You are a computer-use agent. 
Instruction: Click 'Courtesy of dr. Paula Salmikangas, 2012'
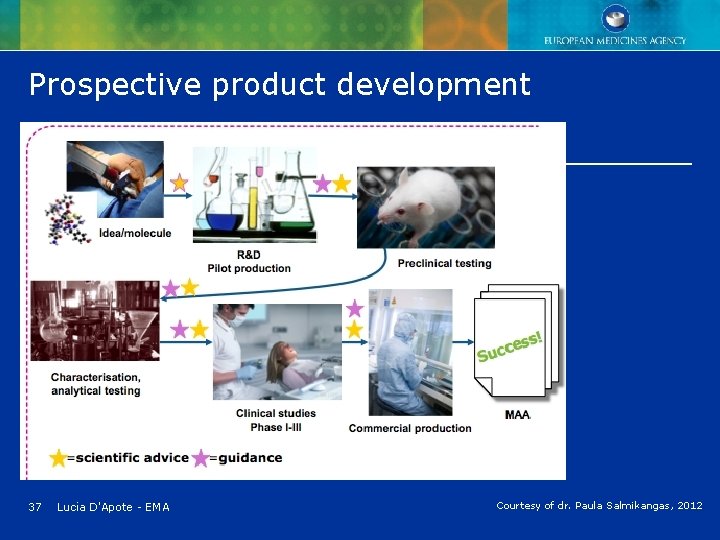[x=599, y=506]
